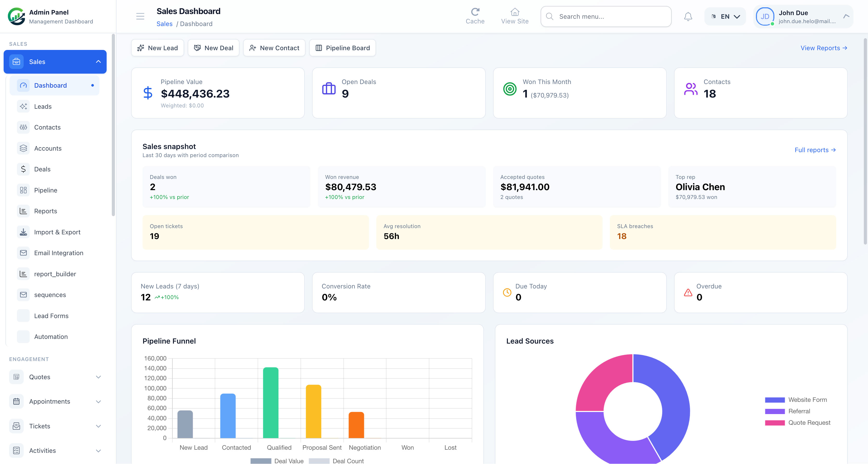Click the Contacts card people icon
Viewport: 868px width, 464px height.
click(691, 89)
